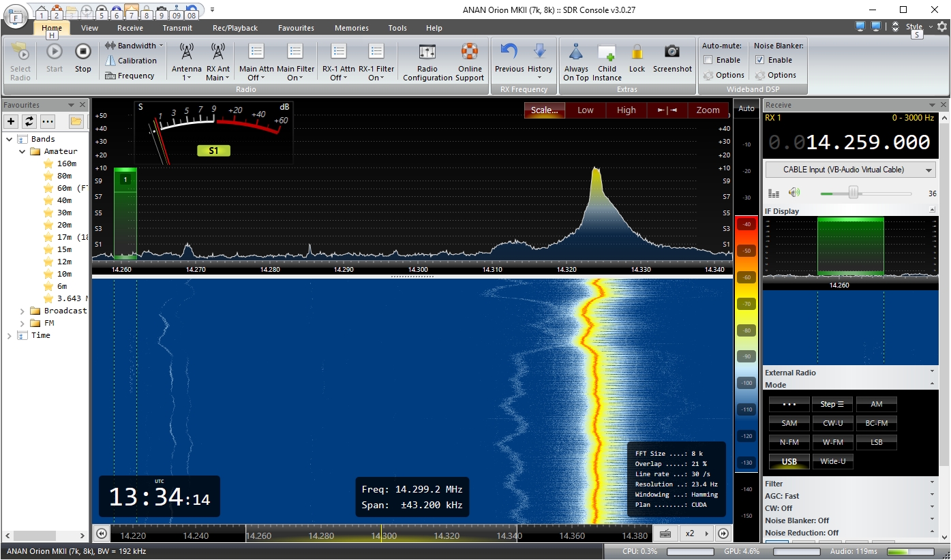Select the 20m band favourite
Screen dimensions: 951x560
[x=64, y=225]
